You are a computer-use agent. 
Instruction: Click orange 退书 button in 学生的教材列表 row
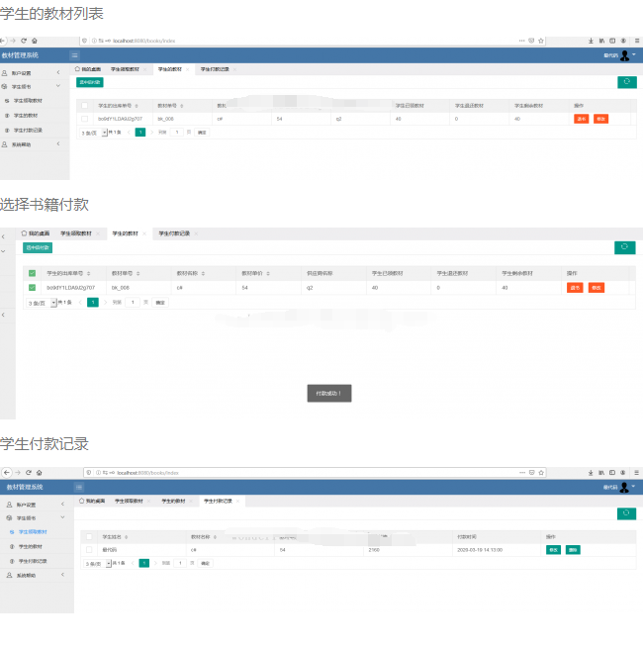581,119
